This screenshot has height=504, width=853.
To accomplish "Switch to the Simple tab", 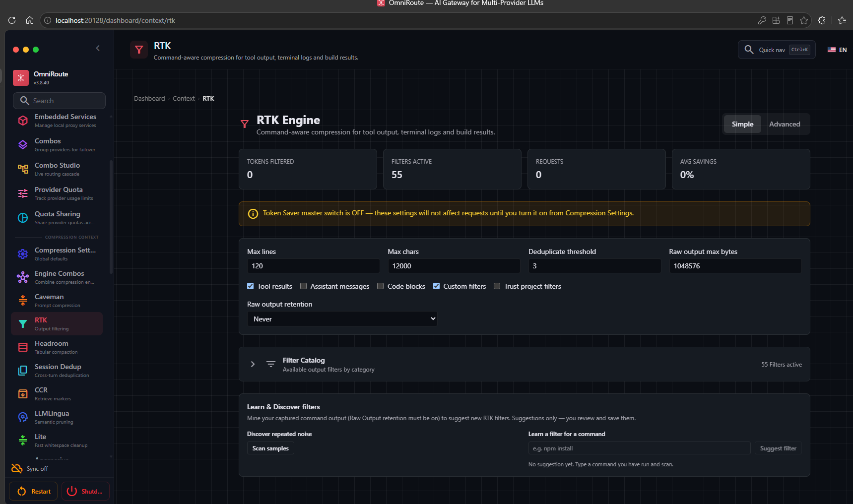I will (x=742, y=124).
